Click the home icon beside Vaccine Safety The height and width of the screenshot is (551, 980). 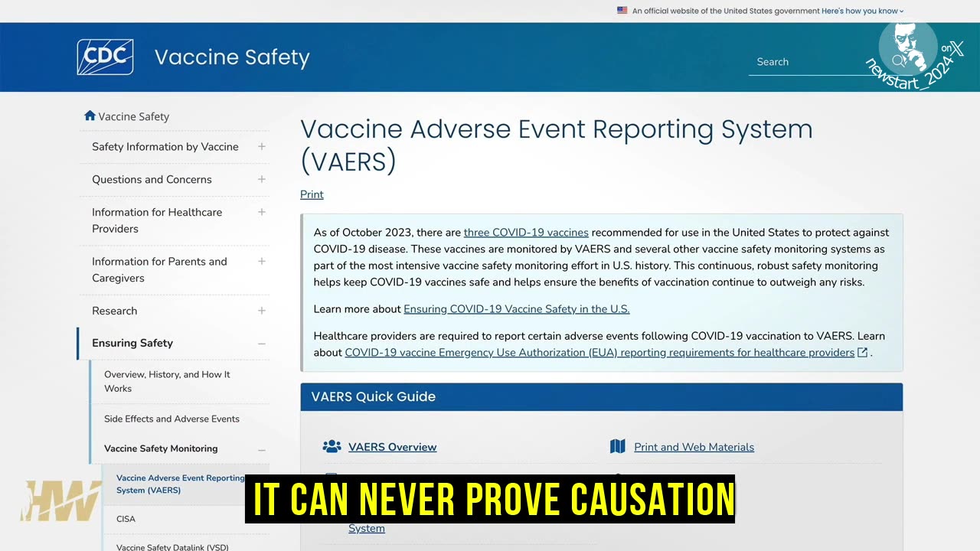click(90, 116)
